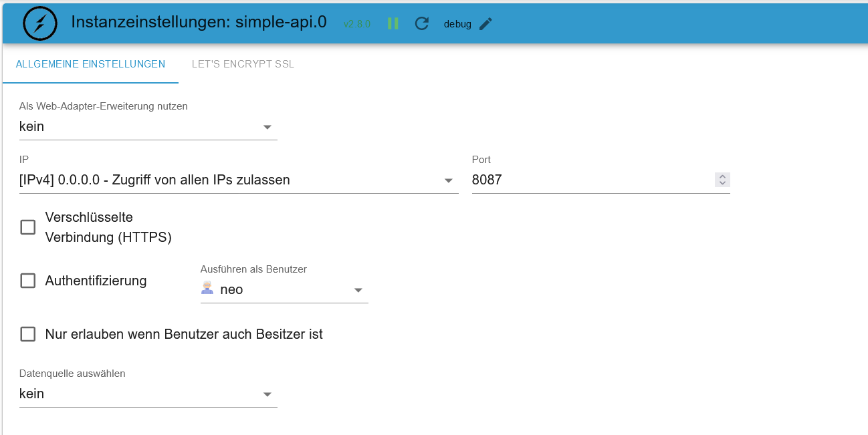
Task: Open the Datenquelle auswählen dropdown
Action: tap(148, 394)
